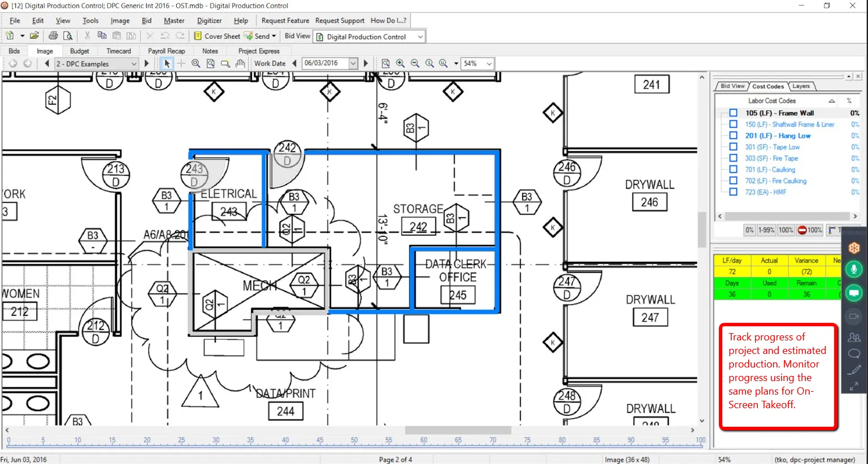The width and height of the screenshot is (868, 464).
Task: Switch to the Layers tab
Action: pos(801,86)
